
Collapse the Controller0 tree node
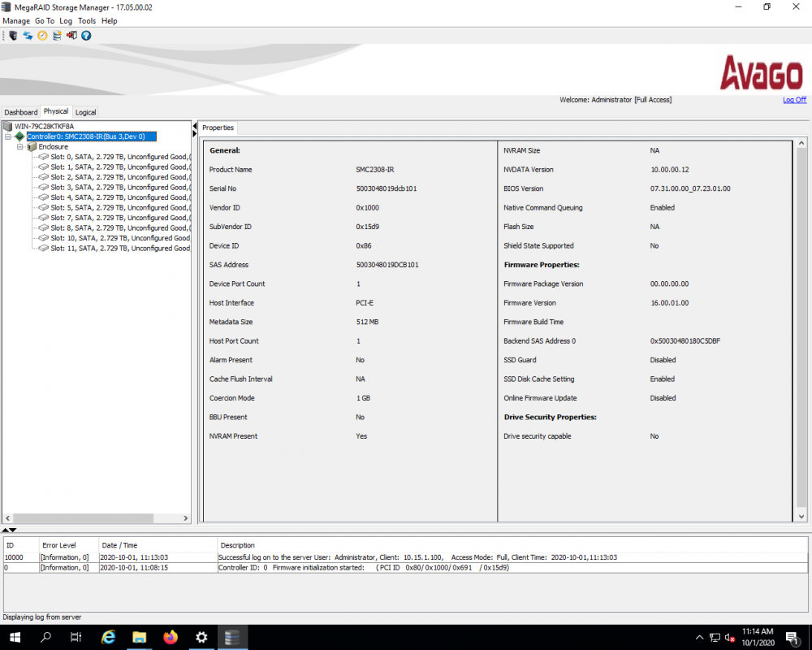[x=8, y=136]
